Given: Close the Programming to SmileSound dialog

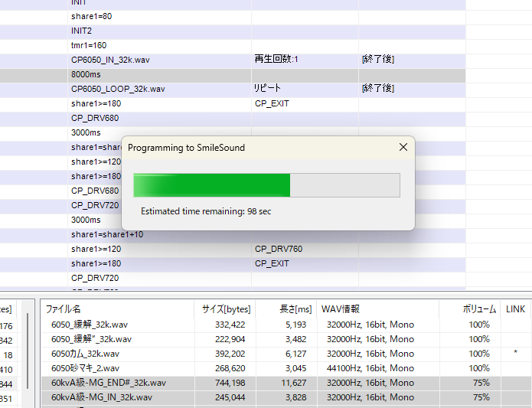Looking at the screenshot, I should [403, 147].
